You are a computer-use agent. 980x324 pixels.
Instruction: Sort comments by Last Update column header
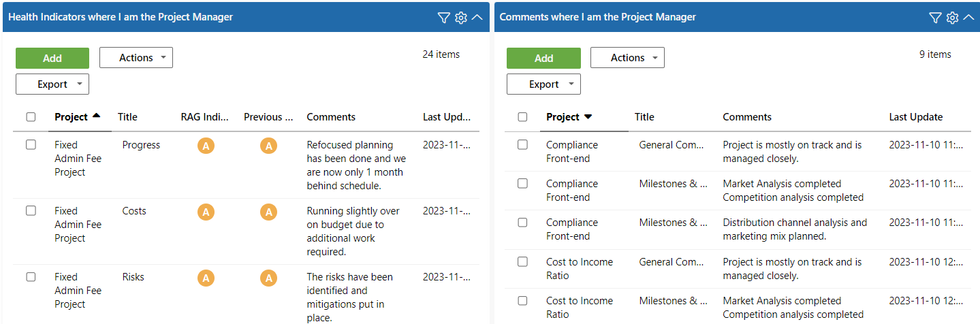[x=916, y=117]
